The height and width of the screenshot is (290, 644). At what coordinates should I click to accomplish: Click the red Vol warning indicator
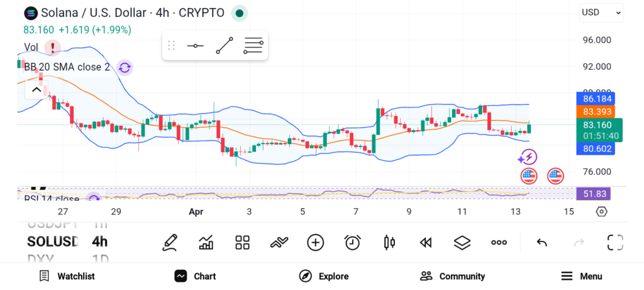coord(53,47)
